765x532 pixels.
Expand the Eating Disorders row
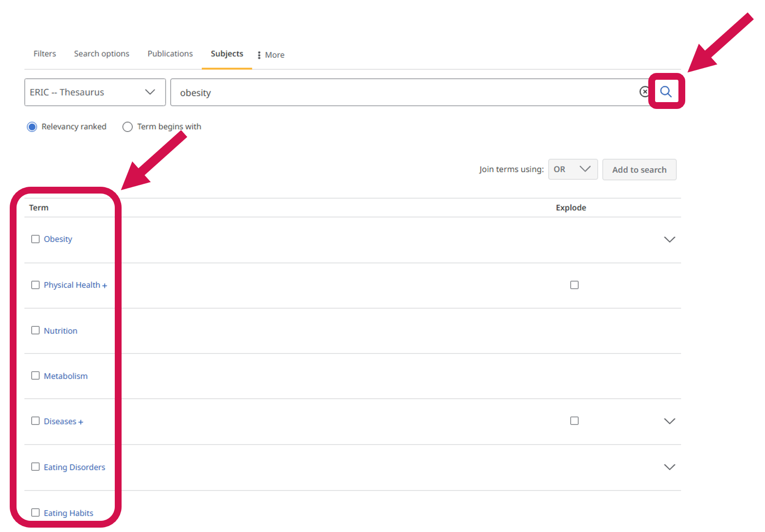point(669,467)
